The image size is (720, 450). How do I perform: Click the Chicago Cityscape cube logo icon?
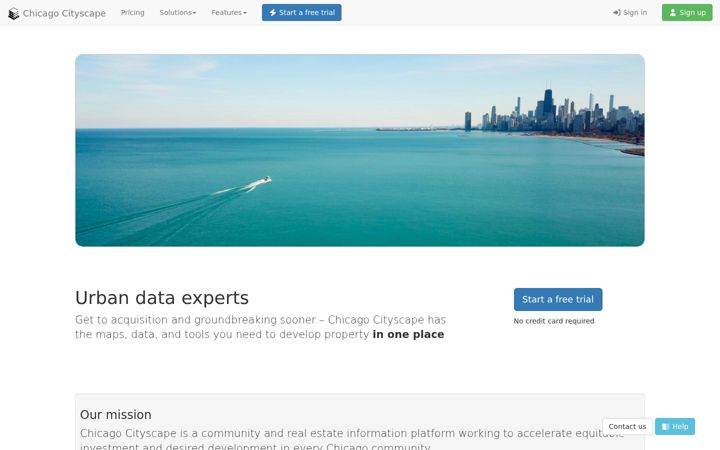14,13
